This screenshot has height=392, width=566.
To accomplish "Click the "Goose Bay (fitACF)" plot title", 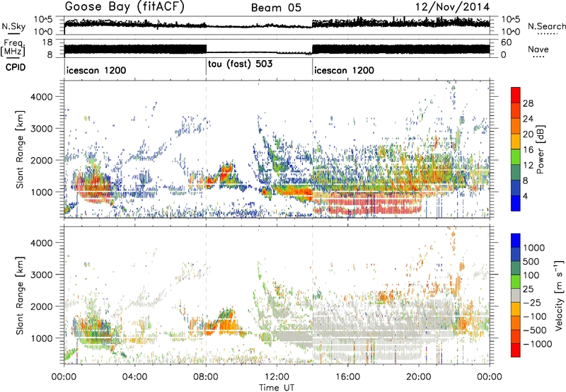I will pos(125,7).
